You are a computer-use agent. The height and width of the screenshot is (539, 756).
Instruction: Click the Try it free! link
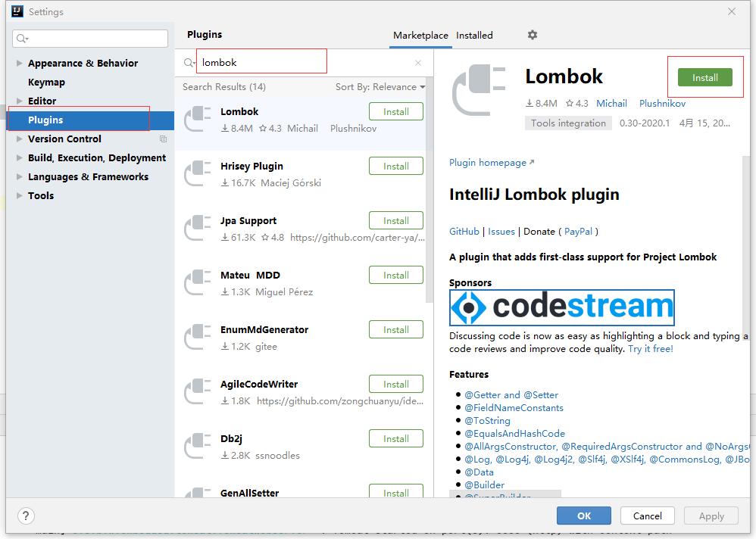point(651,349)
